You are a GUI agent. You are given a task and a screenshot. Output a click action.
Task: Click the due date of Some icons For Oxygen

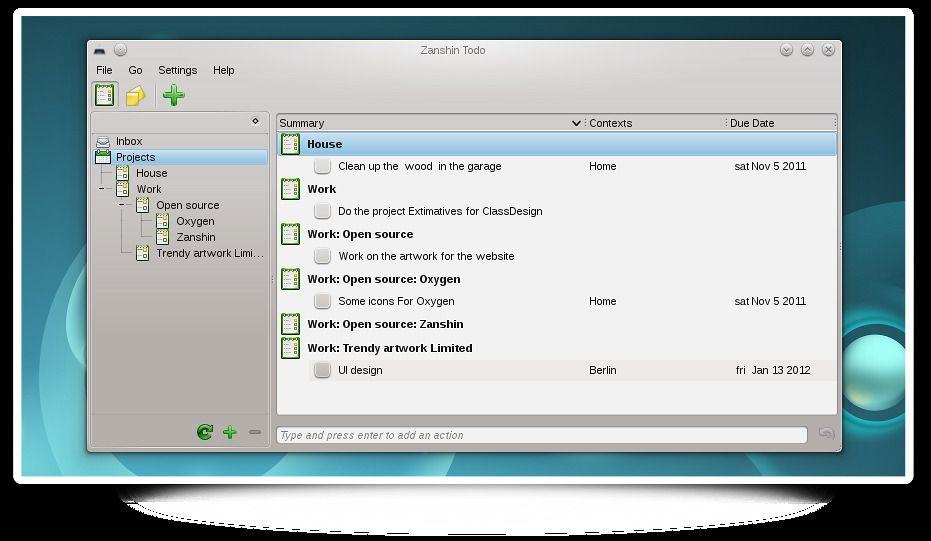(770, 301)
